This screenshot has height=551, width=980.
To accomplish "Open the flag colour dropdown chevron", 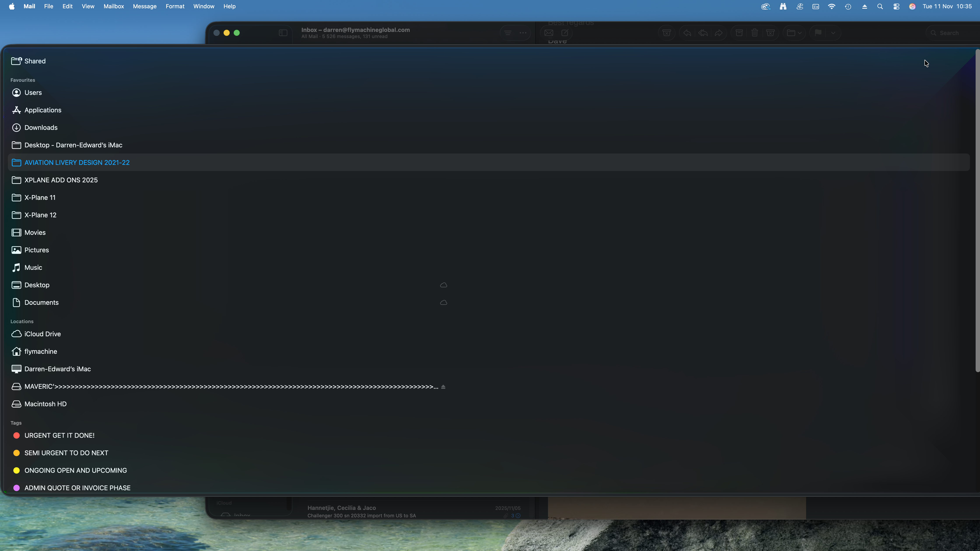I will pos(833,33).
